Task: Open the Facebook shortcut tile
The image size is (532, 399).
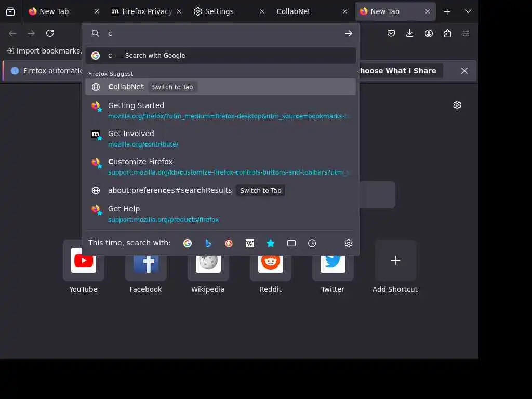Action: [146, 267]
